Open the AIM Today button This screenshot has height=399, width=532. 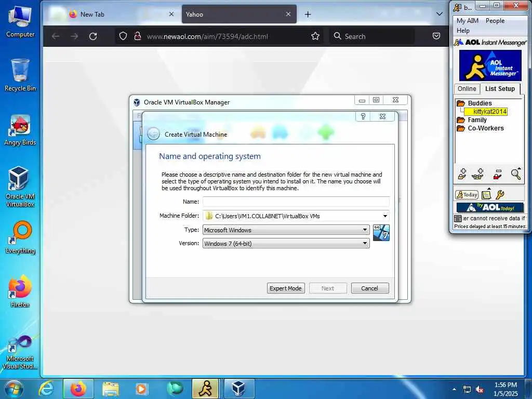click(x=467, y=194)
